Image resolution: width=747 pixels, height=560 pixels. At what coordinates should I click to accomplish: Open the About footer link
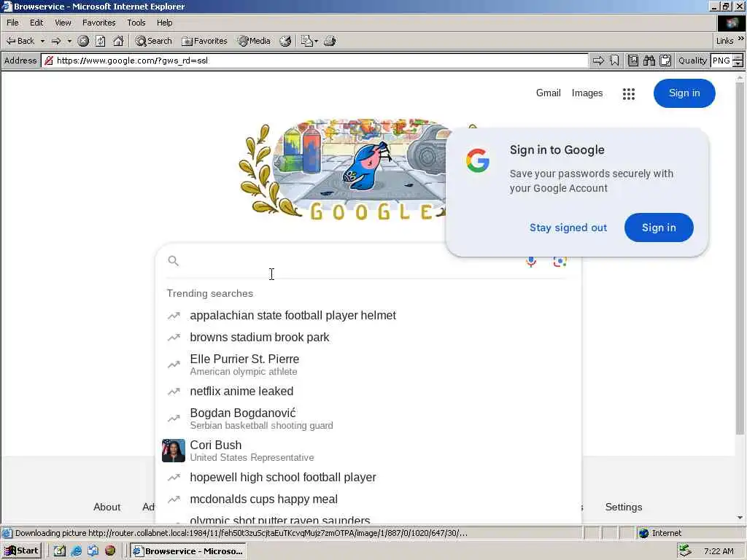pyautogui.click(x=107, y=507)
